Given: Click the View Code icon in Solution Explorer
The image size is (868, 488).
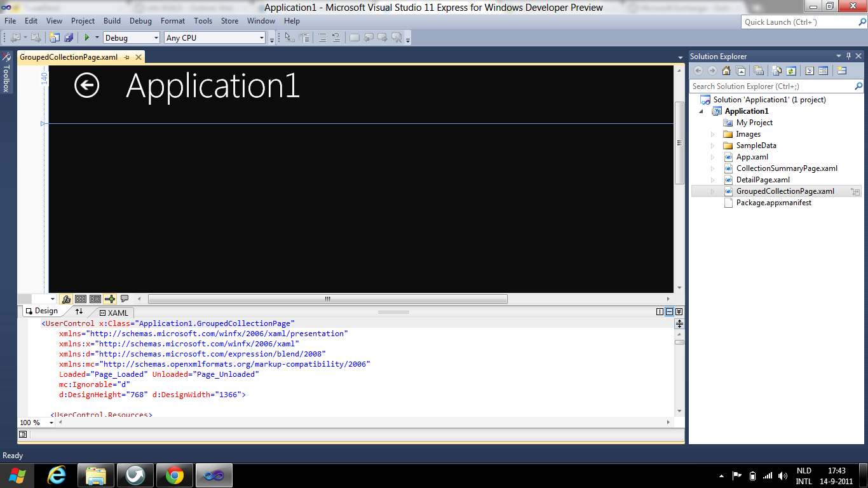Looking at the screenshot, I should tap(810, 71).
